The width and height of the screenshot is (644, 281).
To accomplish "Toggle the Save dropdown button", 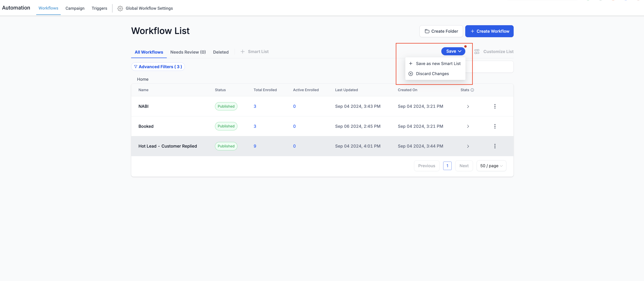I will [x=453, y=51].
